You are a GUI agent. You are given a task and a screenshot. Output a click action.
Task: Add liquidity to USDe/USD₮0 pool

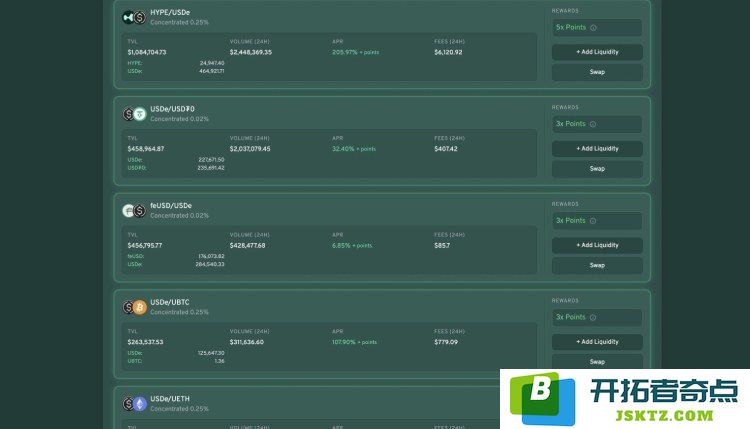pos(597,148)
